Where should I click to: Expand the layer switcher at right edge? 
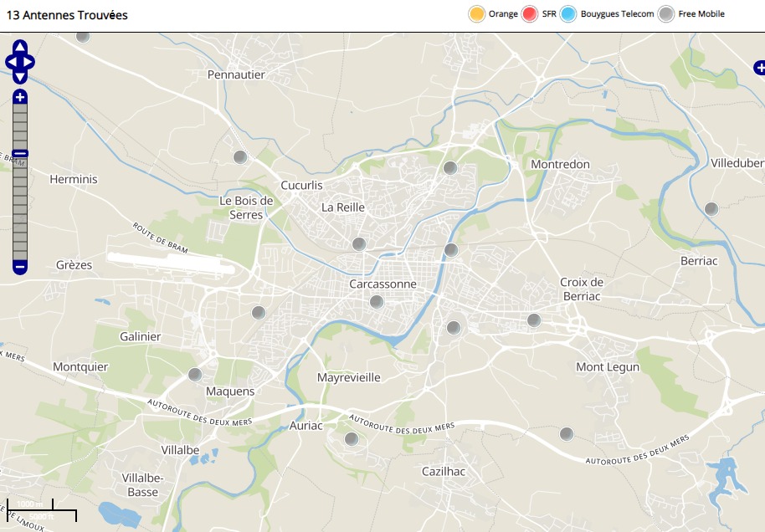[758, 67]
